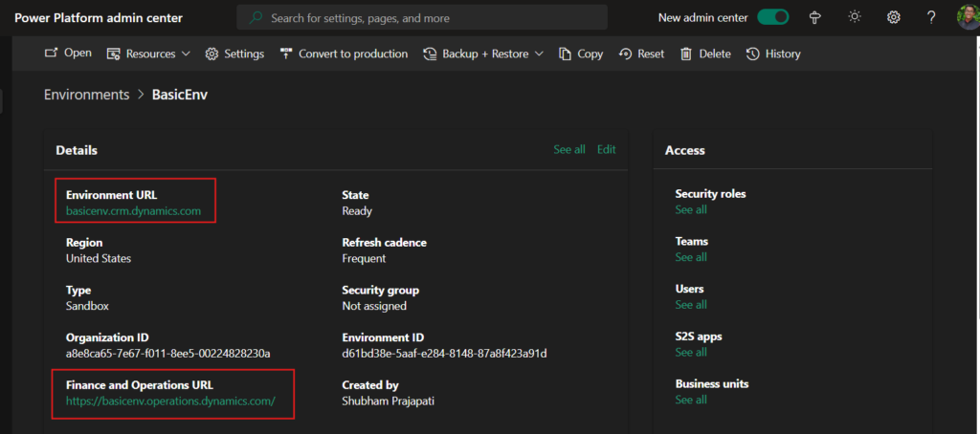
Task: Open the Copilot pin icon in header
Action: click(x=814, y=17)
